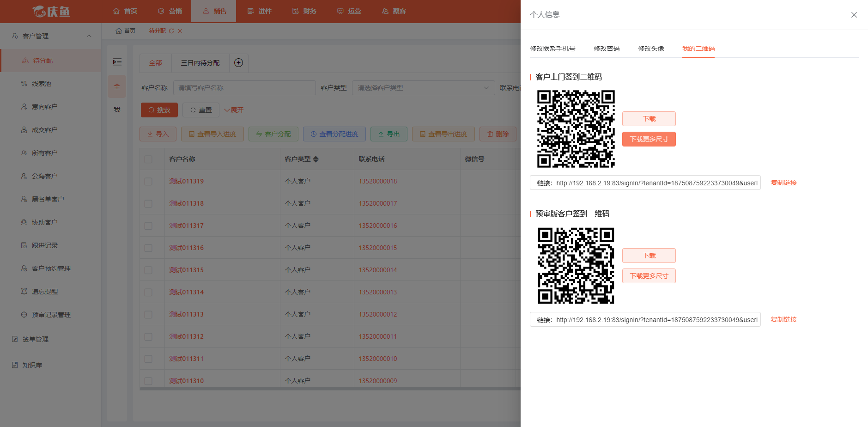Open 首页 in top navigation

pos(125,11)
